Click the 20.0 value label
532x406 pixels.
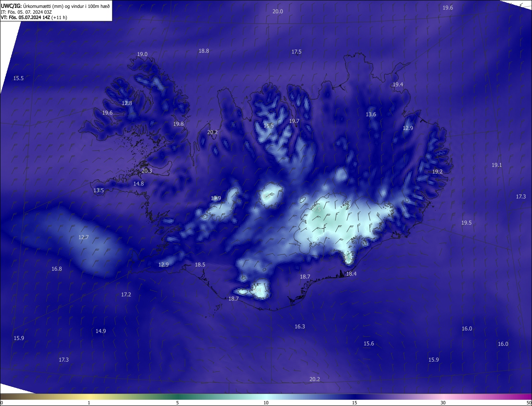pos(278,12)
